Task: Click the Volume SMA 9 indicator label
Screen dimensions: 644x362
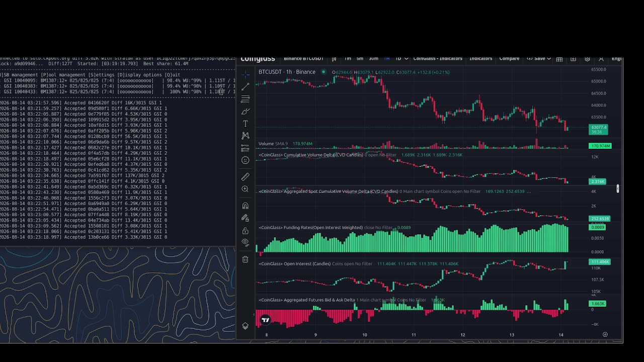Action: click(273, 144)
